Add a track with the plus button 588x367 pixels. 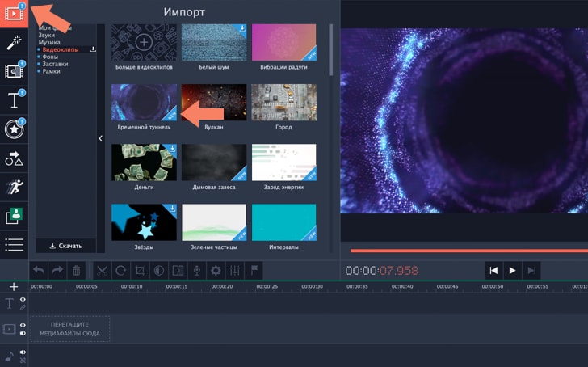(13, 287)
